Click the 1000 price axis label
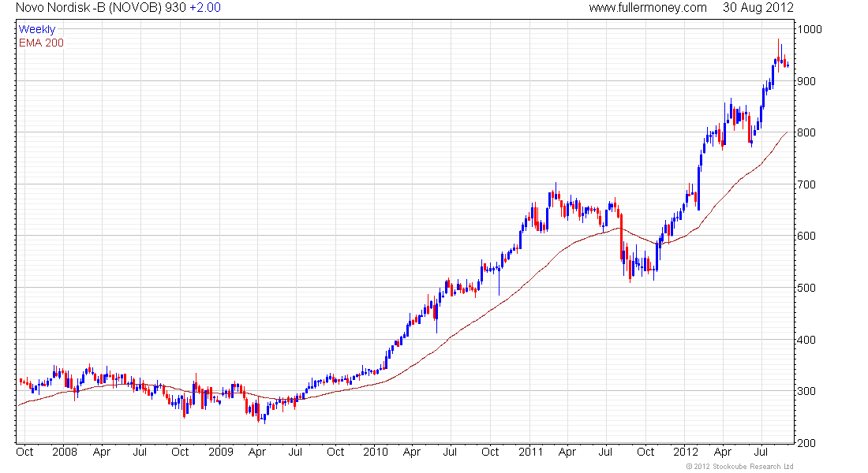 (810, 29)
